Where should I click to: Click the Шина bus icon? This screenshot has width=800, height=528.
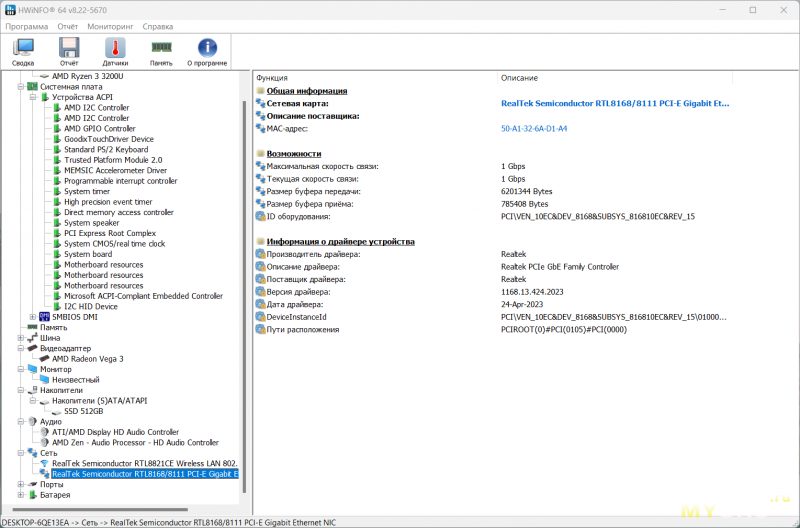[33, 338]
